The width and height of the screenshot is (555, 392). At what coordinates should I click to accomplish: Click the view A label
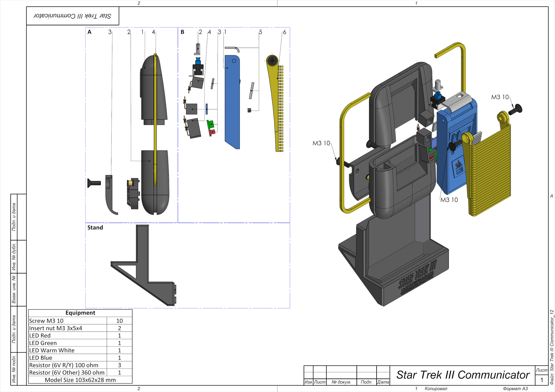tap(89, 32)
